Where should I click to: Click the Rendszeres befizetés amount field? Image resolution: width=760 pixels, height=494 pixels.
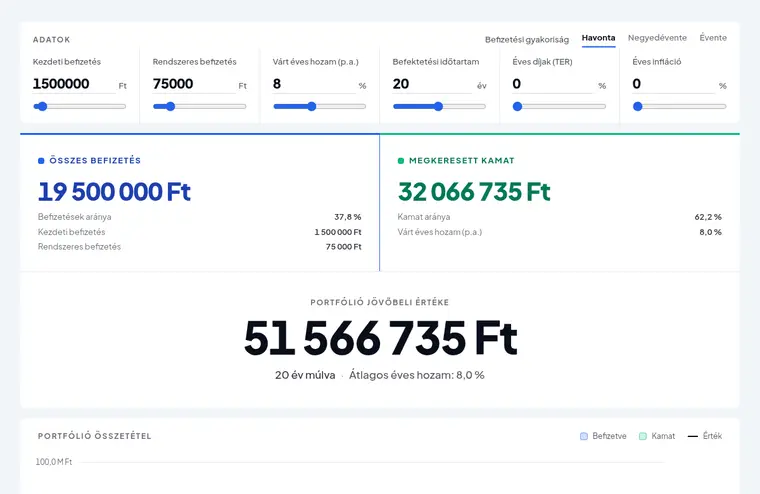coord(194,84)
